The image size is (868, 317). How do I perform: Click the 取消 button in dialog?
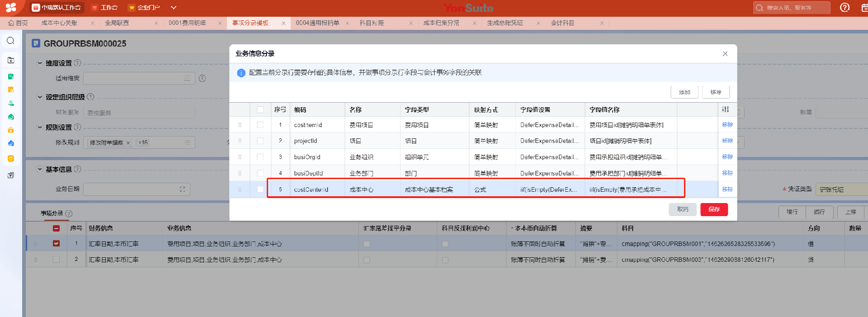683,209
